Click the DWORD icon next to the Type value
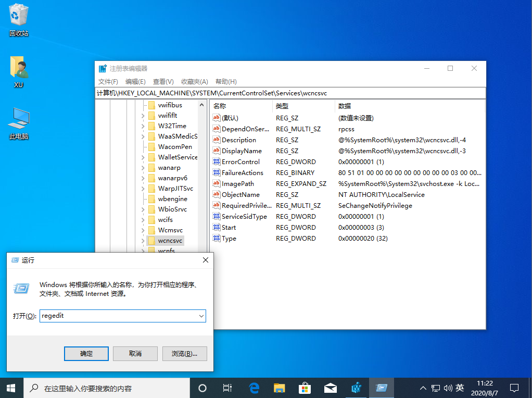Image resolution: width=532 pixels, height=398 pixels. pos(217,238)
